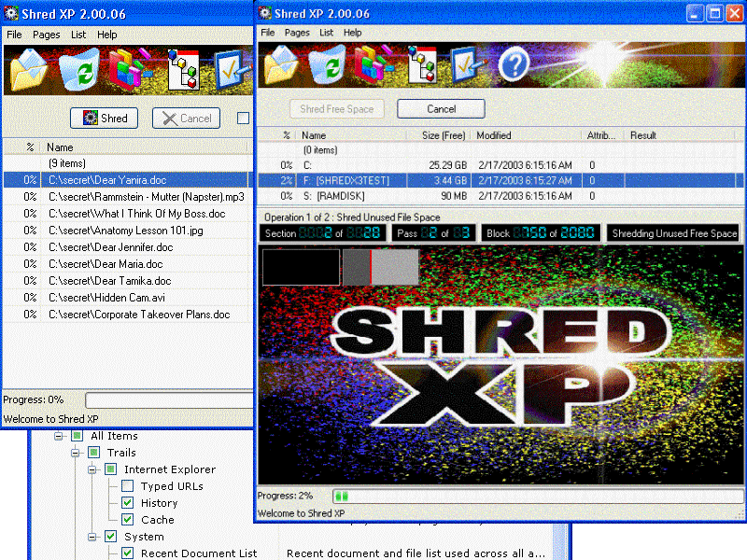Click the Shred Free Space button
The image size is (747, 560).
337,109
